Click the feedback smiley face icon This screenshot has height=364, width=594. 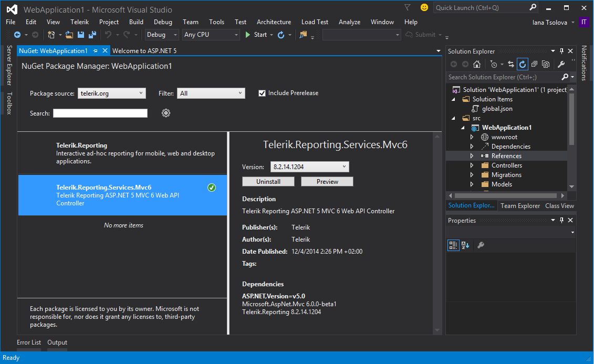click(x=424, y=7)
